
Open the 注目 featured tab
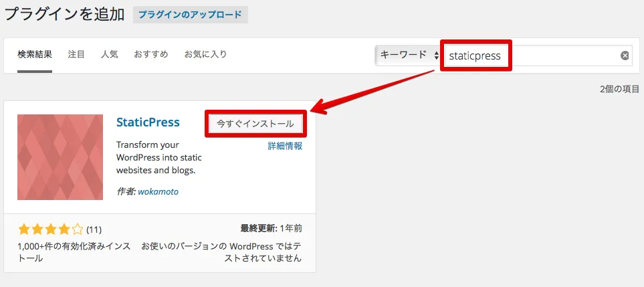(x=76, y=54)
